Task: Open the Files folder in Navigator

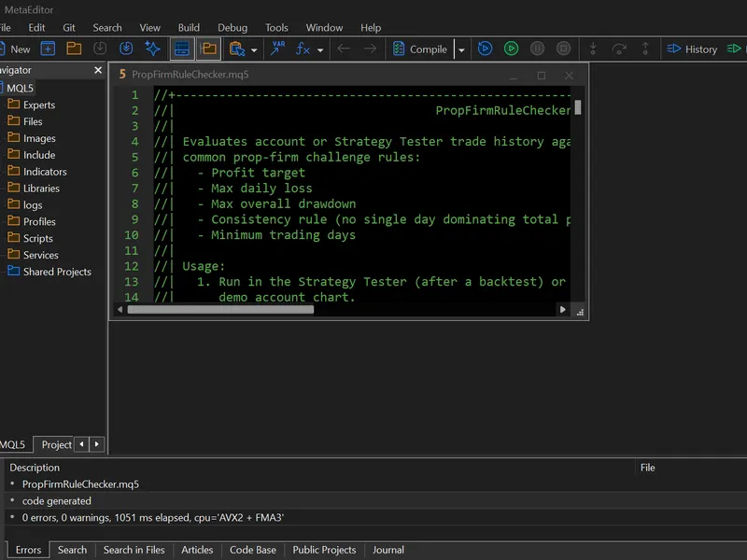Action: point(33,121)
